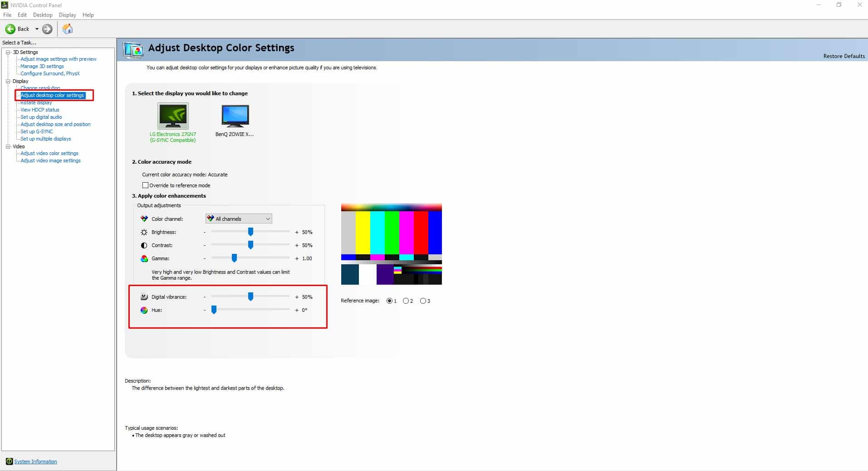The height and width of the screenshot is (471, 868).
Task: Click the Color channel palette icon
Action: (x=144, y=219)
